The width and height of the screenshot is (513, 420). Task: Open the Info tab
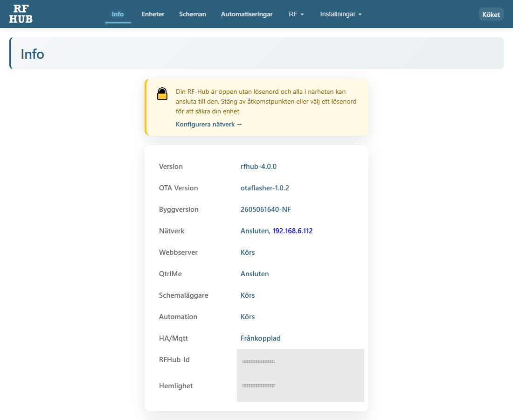(118, 14)
